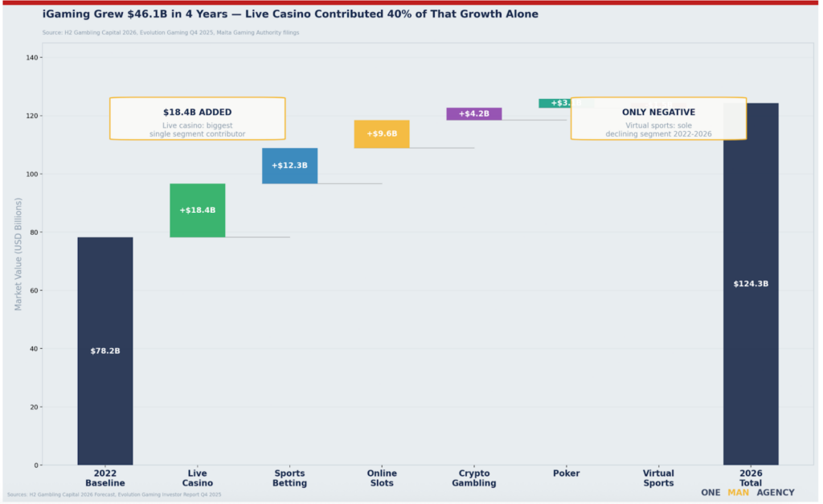The image size is (823, 504).
Task: Click the source line under the title
Action: point(170,32)
